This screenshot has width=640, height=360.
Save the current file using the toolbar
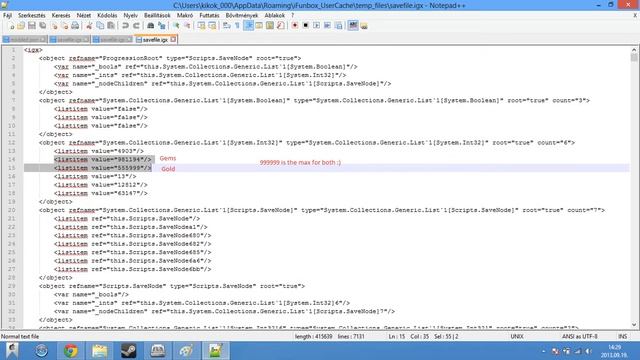pyautogui.click(x=31, y=26)
